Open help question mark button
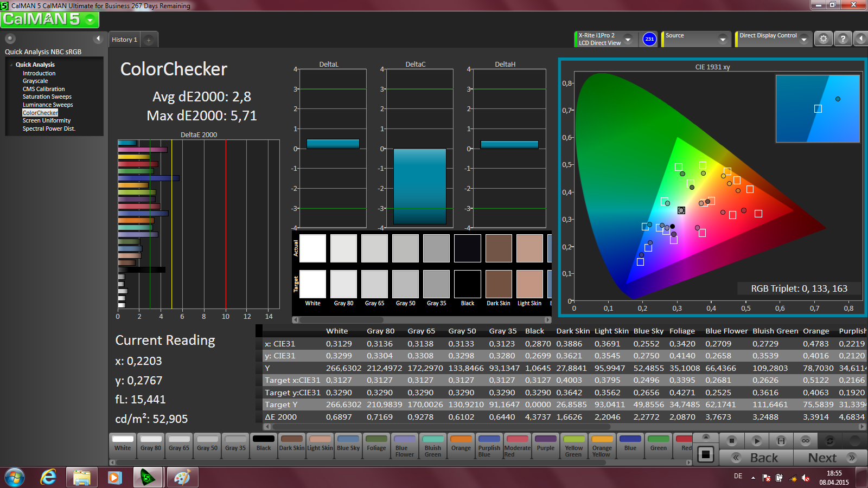Viewport: 868px width, 488px height. [843, 39]
